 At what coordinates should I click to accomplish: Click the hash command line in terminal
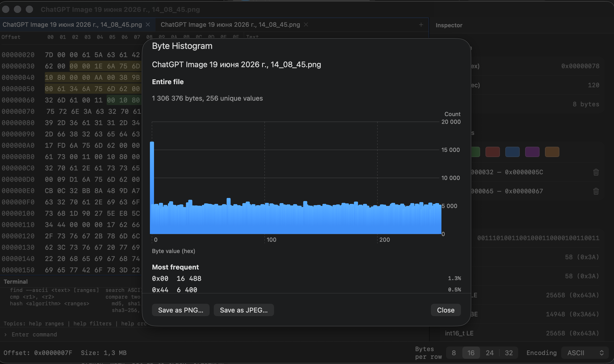49,304
